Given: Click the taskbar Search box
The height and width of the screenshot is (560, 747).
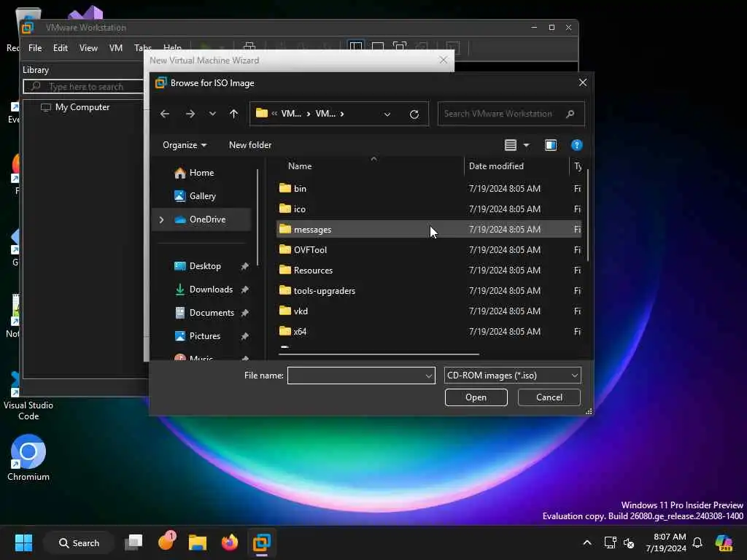Looking at the screenshot, I should pyautogui.click(x=79, y=542).
